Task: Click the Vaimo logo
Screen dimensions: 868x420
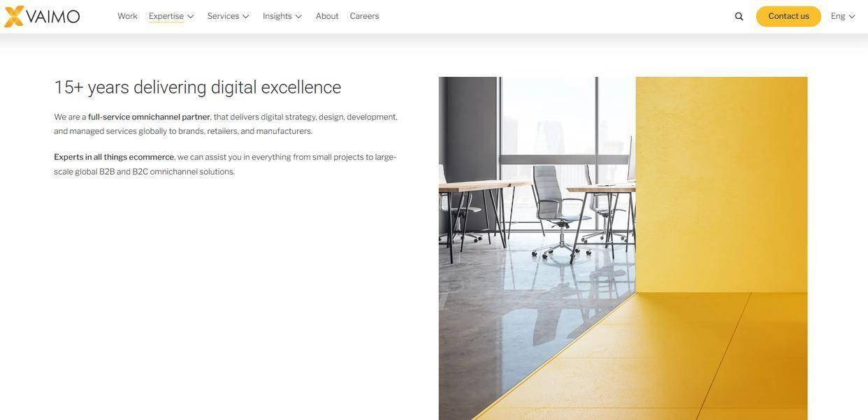Action: (42, 16)
